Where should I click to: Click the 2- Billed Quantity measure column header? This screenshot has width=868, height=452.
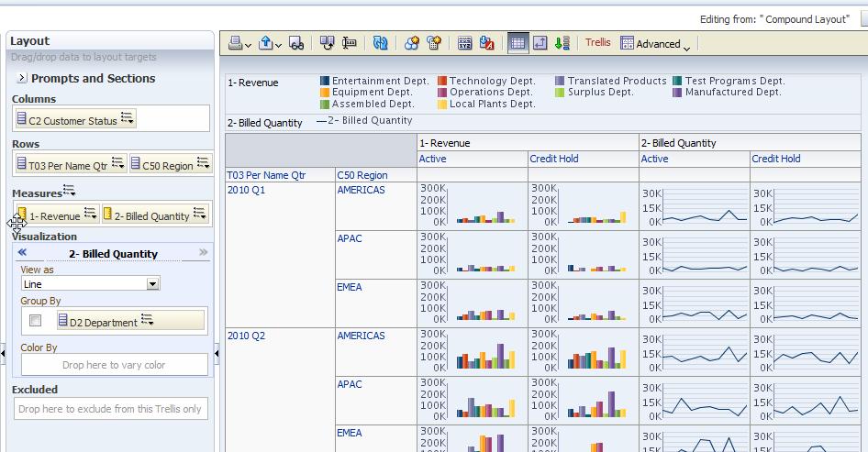coord(679,143)
